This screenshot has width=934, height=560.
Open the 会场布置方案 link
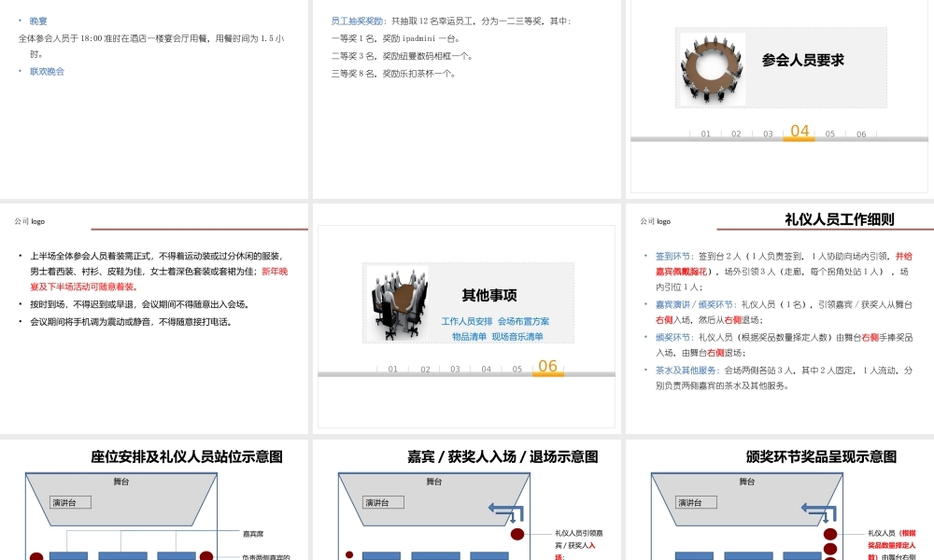pos(523,321)
